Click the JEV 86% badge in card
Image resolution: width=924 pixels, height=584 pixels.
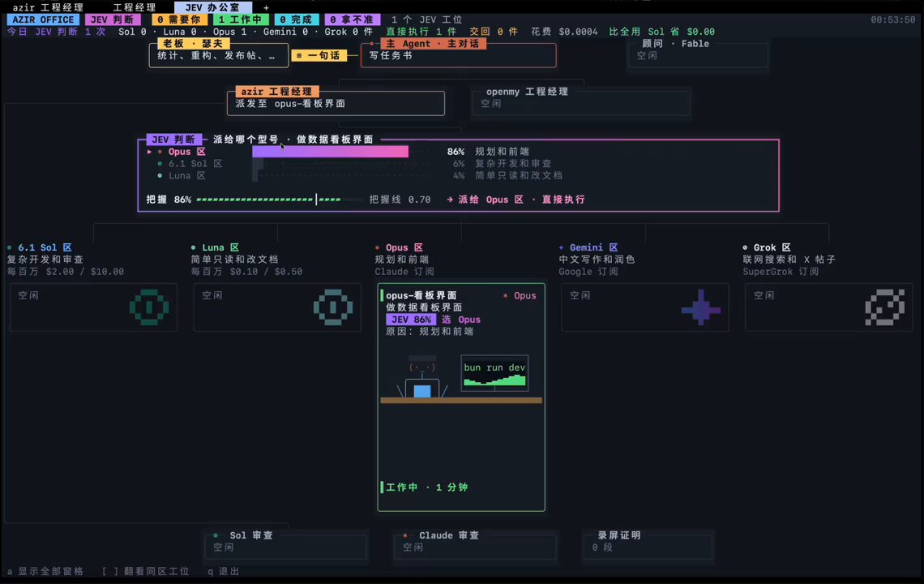[x=411, y=319]
